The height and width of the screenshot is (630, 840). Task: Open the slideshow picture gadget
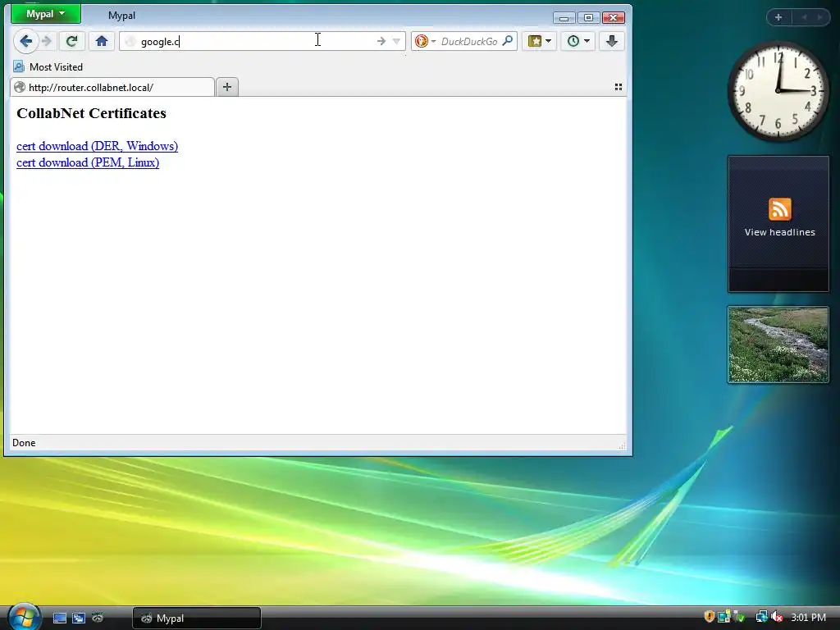click(x=778, y=345)
